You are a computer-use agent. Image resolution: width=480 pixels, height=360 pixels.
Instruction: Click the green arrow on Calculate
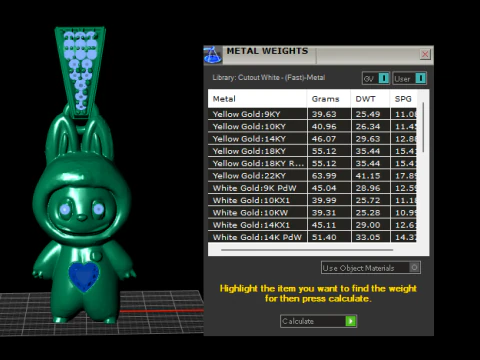click(351, 321)
